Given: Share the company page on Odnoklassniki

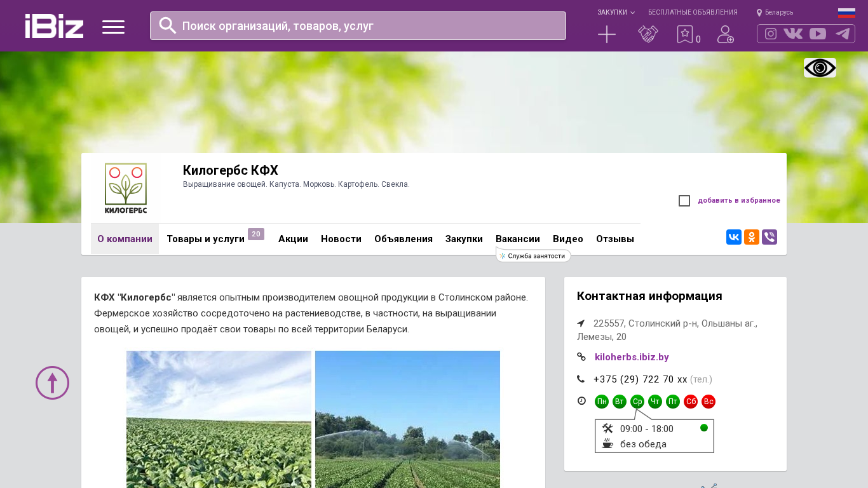Looking at the screenshot, I should click(752, 237).
